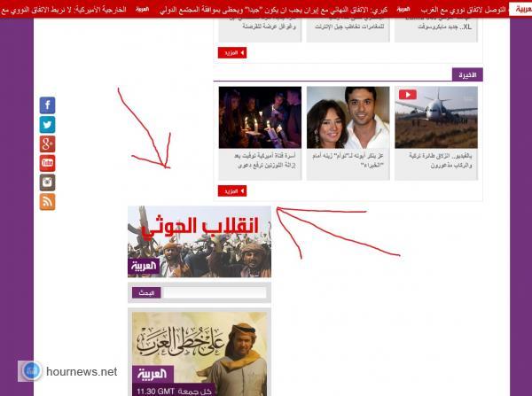Click the العربية logo on the Houthi banner
The width and height of the screenshot is (532, 396).
coord(144,266)
